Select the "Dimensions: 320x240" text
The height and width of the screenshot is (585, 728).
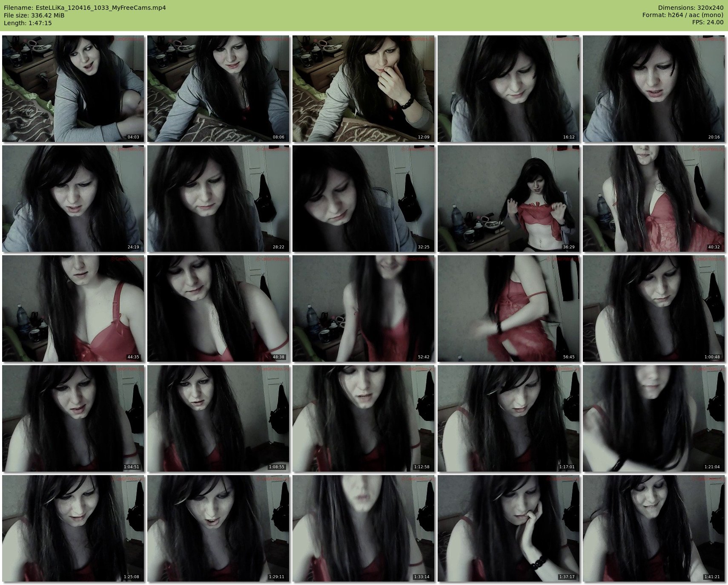tap(691, 8)
